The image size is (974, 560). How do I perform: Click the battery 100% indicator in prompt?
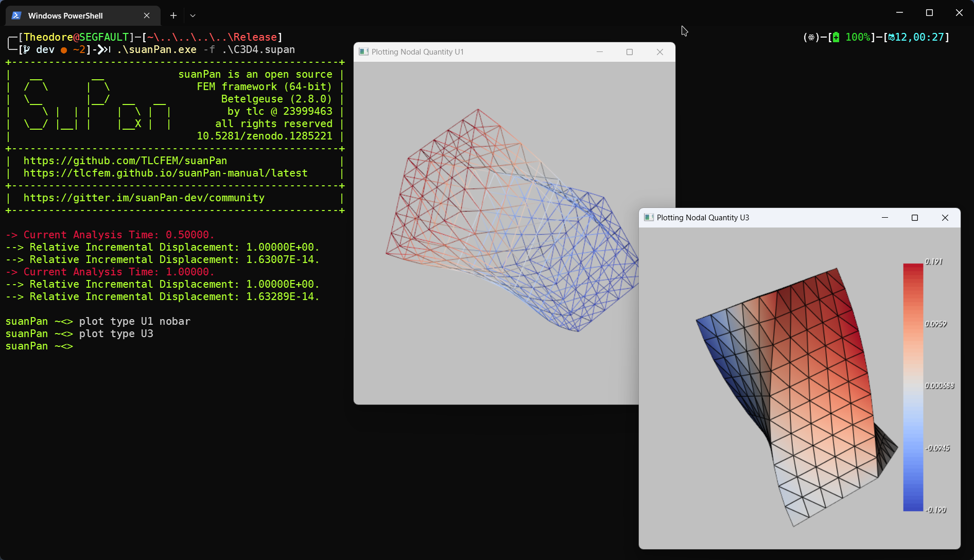[851, 37]
